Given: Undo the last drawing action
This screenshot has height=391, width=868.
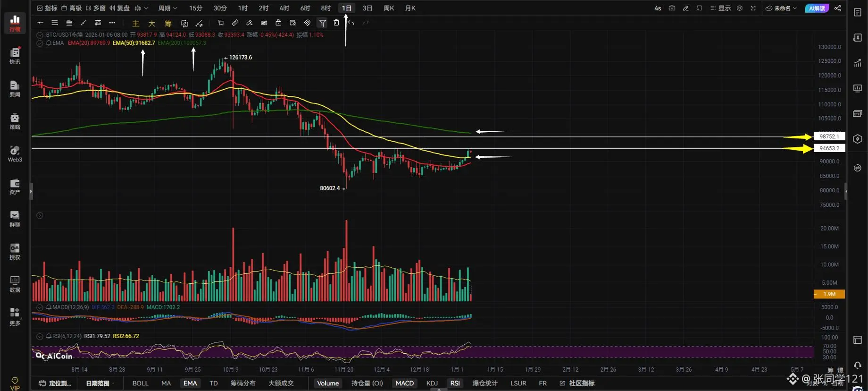Looking at the screenshot, I should point(351,23).
